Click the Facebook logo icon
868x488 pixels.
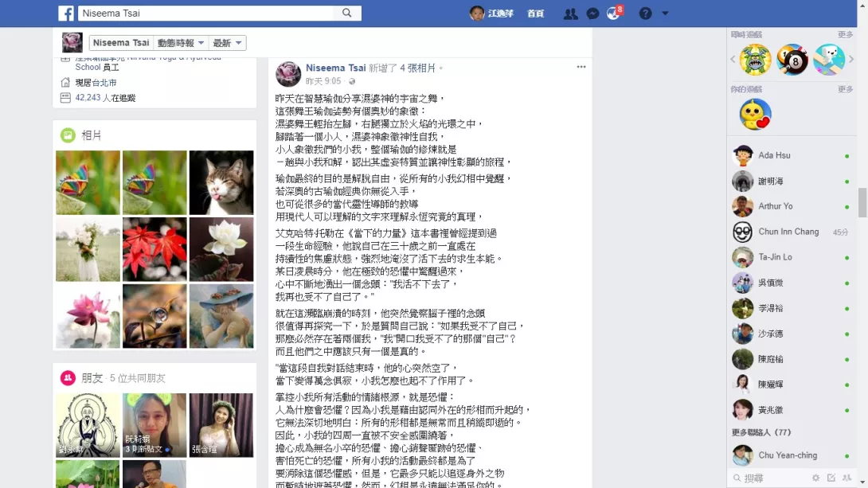click(66, 14)
